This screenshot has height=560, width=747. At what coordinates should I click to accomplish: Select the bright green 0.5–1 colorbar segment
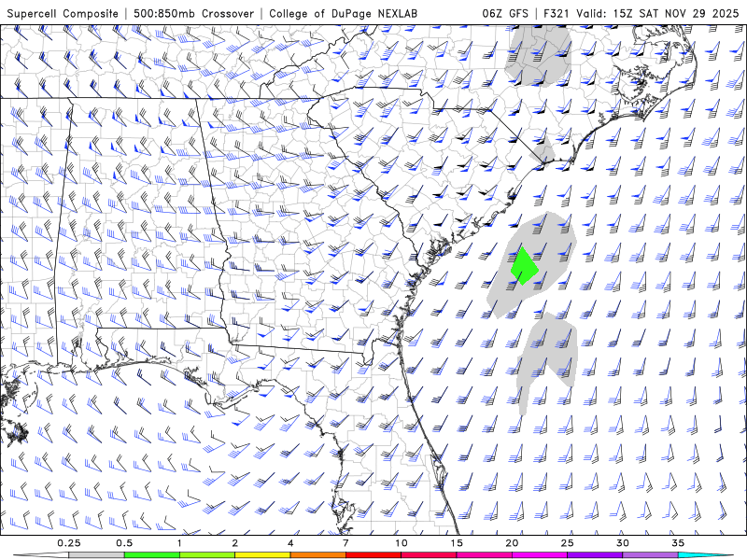(x=151, y=555)
